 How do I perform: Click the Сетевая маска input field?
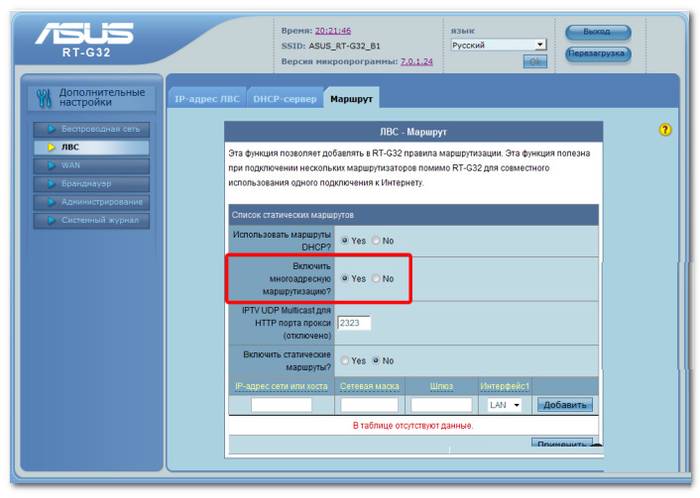[369, 405]
